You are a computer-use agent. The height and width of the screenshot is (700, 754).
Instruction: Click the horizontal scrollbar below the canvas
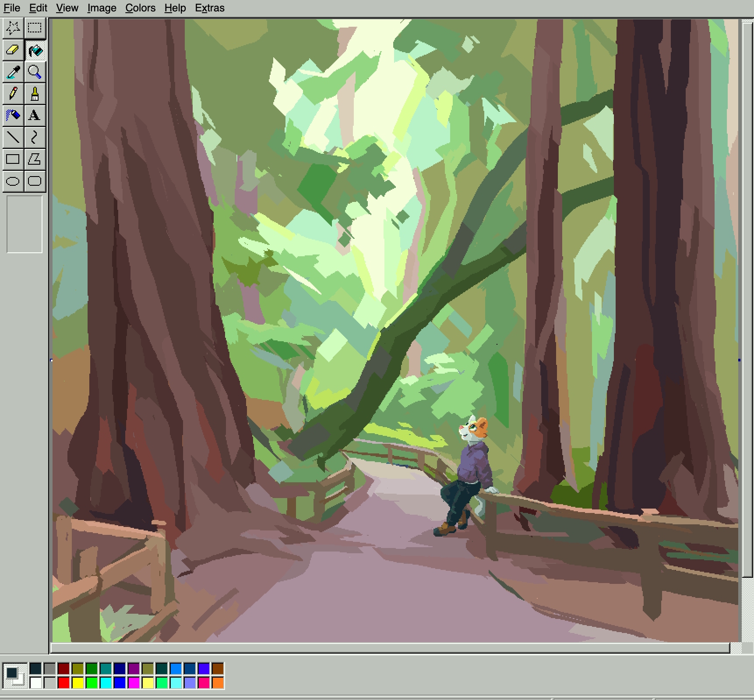pos(390,648)
